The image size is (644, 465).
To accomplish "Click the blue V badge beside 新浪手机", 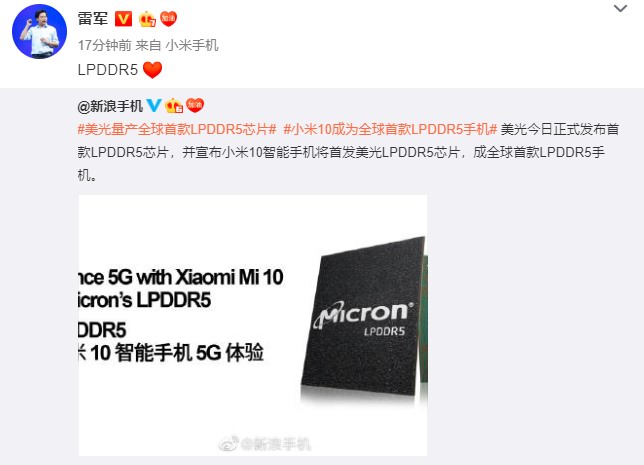I will (x=154, y=106).
